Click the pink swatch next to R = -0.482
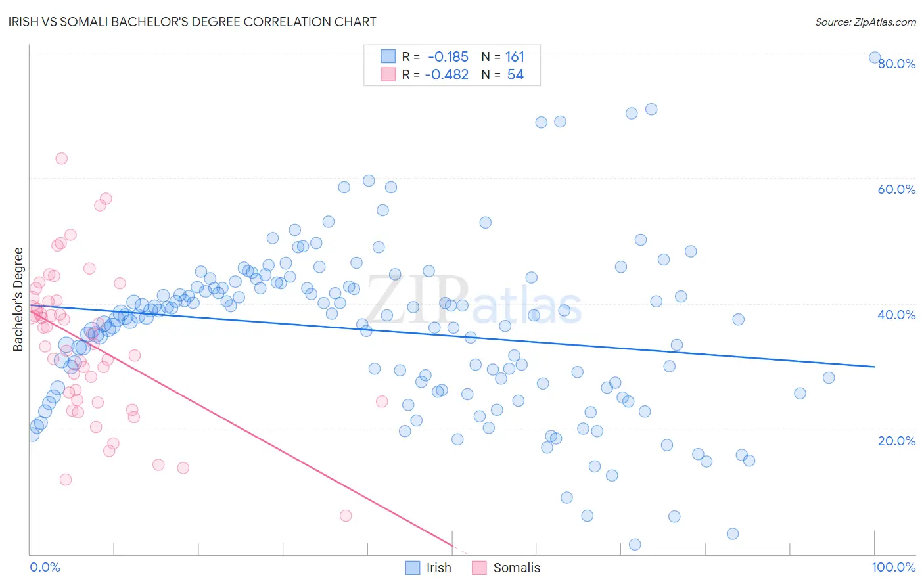Screen dimensions: 924x586 tap(388, 74)
